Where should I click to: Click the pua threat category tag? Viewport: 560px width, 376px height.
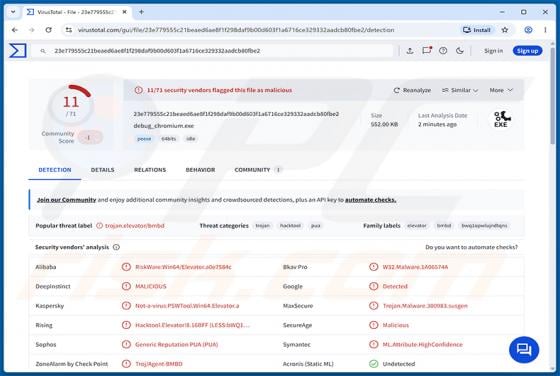click(x=316, y=226)
